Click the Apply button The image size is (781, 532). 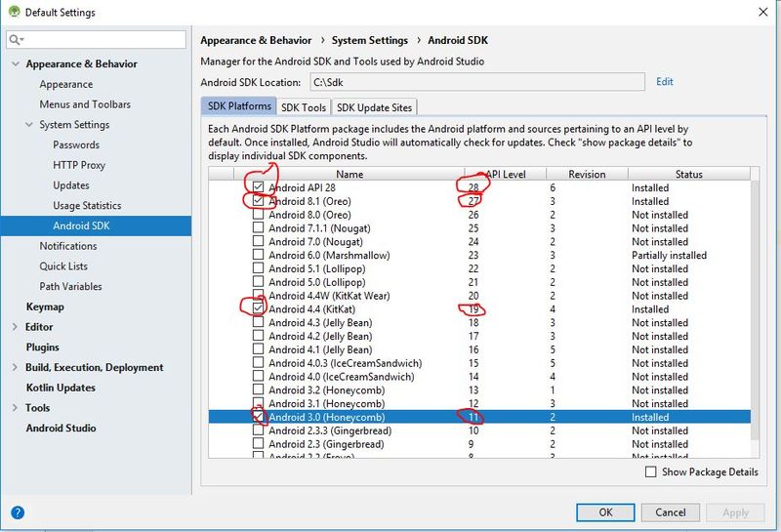click(x=736, y=512)
